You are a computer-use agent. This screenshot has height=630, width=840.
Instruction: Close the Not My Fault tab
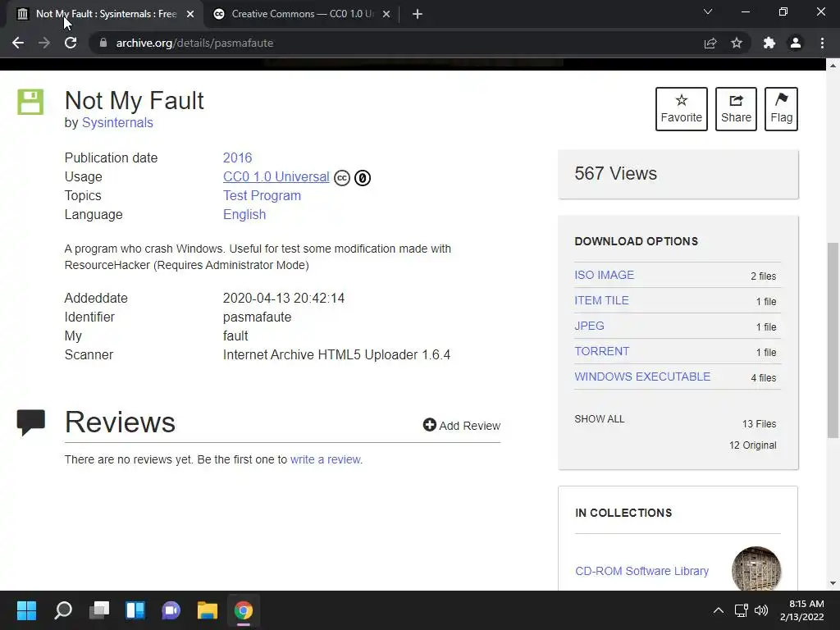190,14
